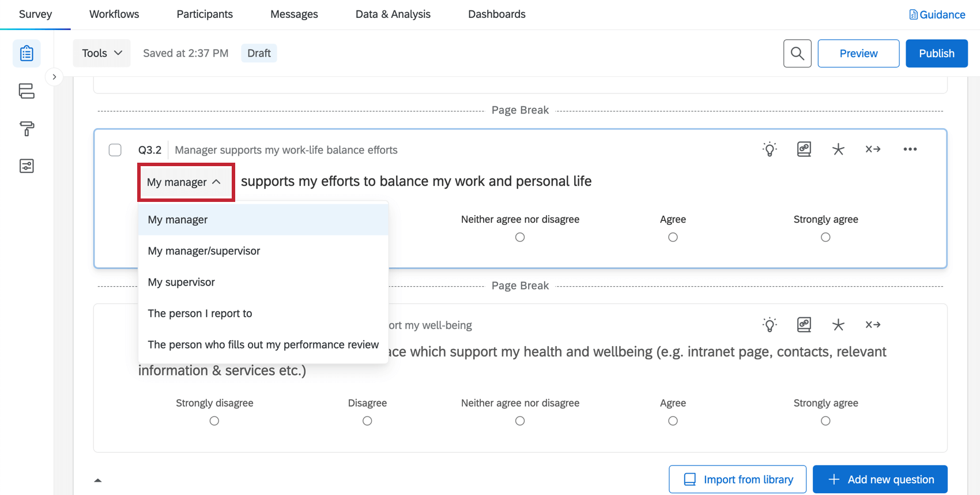
Task: Expand the left sidebar chevron
Action: click(x=54, y=77)
